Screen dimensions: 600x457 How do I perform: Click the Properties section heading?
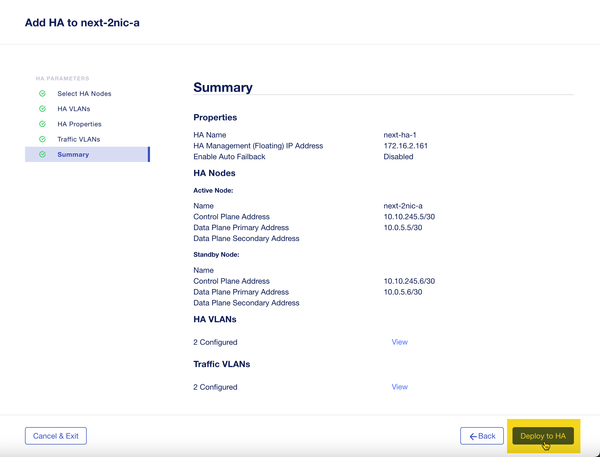point(215,118)
